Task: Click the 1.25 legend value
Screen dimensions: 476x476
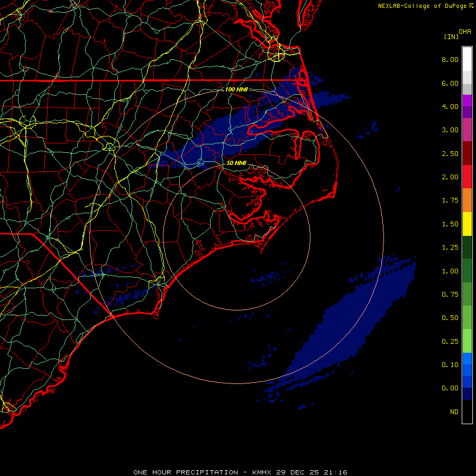Action: click(x=450, y=248)
